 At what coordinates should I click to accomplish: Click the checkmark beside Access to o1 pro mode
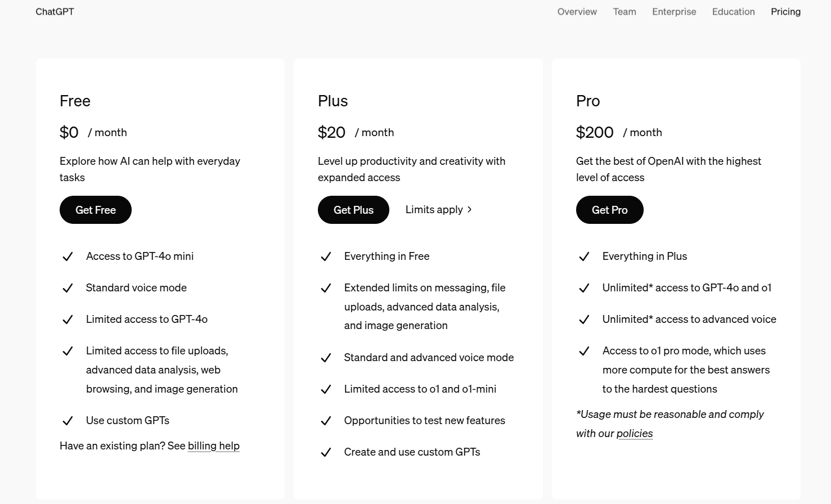pos(584,351)
